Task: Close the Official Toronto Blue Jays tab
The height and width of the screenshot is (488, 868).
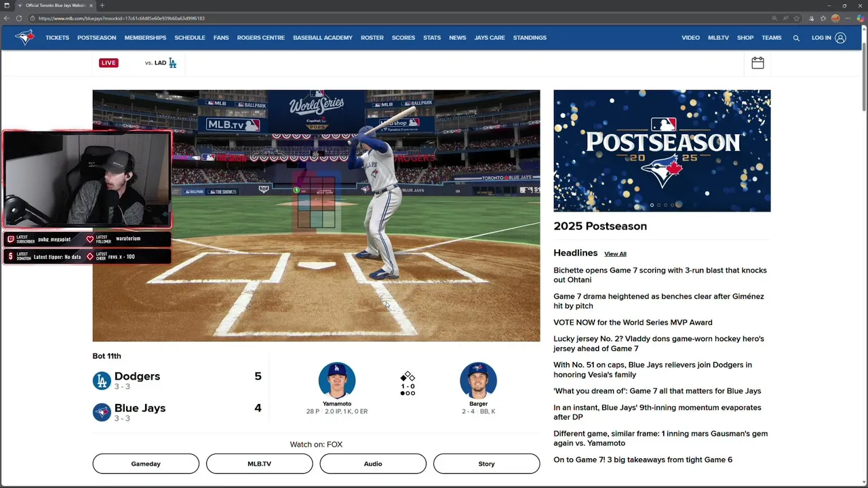Action: point(91,5)
